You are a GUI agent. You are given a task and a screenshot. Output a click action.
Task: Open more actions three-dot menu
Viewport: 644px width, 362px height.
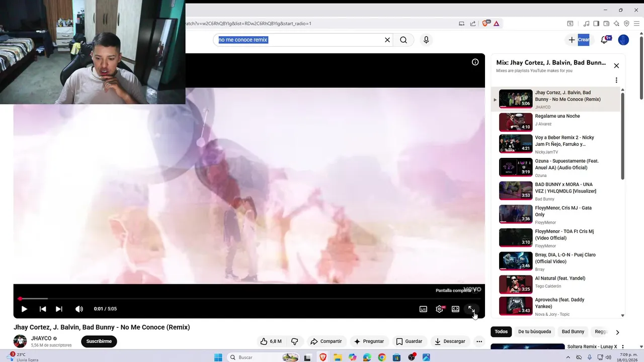[x=479, y=341]
